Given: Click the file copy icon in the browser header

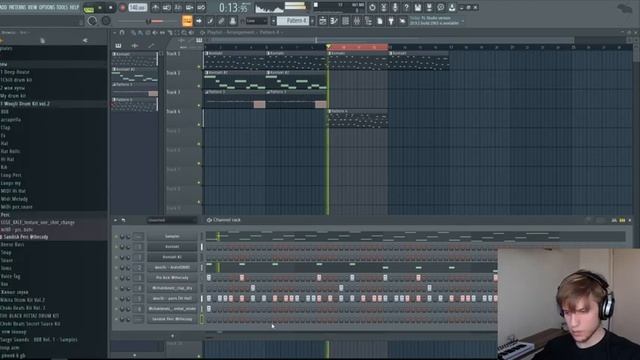Looking at the screenshot, I should coord(42,40).
